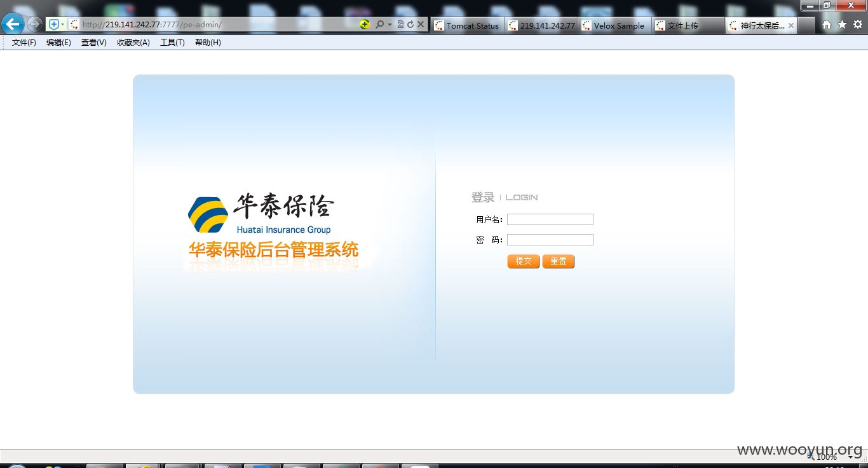Click the 文件上传 tab favicon
This screenshot has height=468, width=868.
point(660,25)
